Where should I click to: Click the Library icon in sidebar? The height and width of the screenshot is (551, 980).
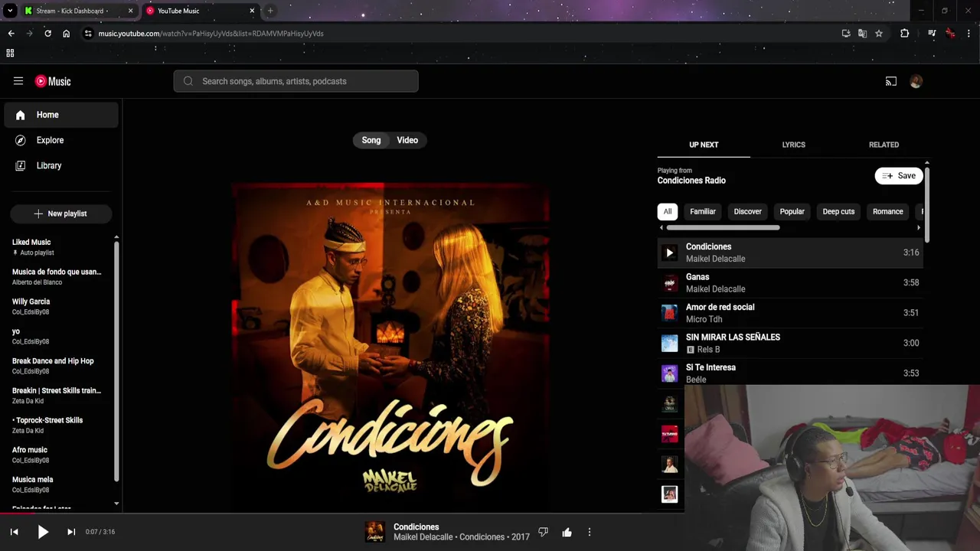pyautogui.click(x=21, y=165)
